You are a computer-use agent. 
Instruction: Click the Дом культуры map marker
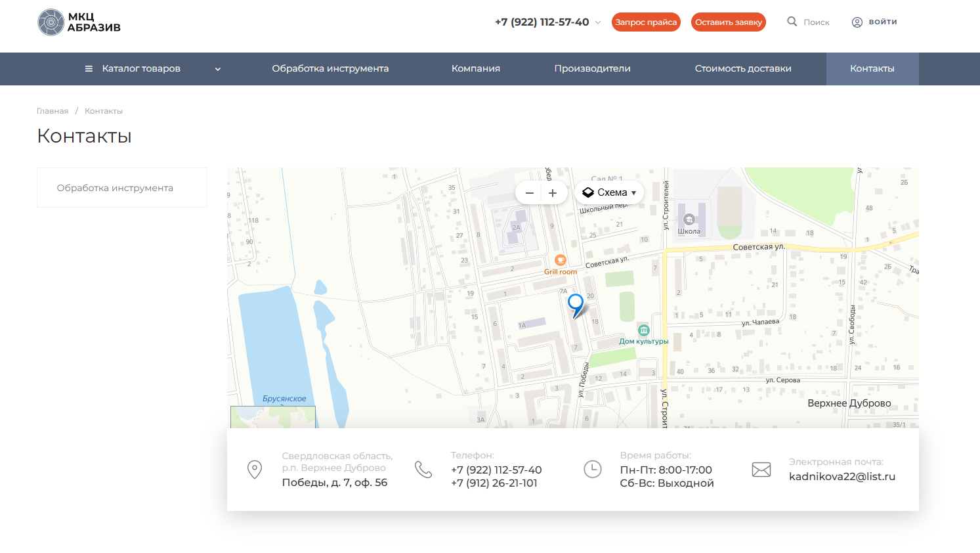(x=644, y=330)
